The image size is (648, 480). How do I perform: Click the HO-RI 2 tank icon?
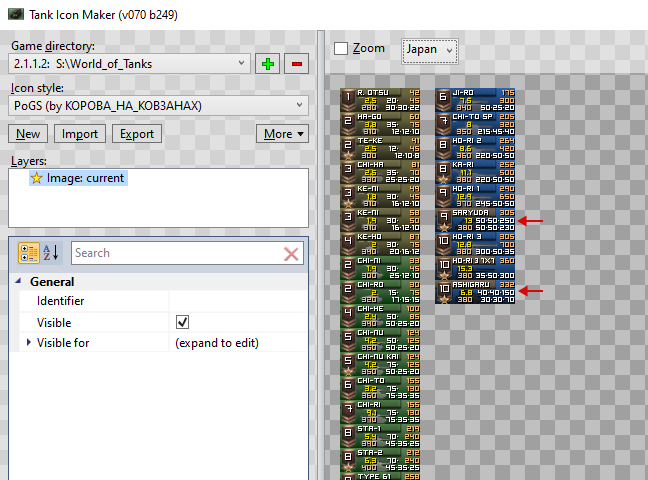(475, 148)
